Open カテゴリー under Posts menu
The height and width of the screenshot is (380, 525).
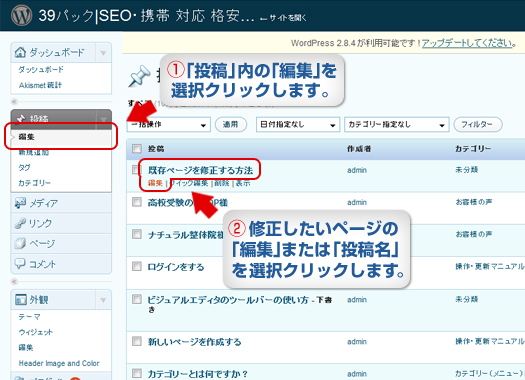34,183
